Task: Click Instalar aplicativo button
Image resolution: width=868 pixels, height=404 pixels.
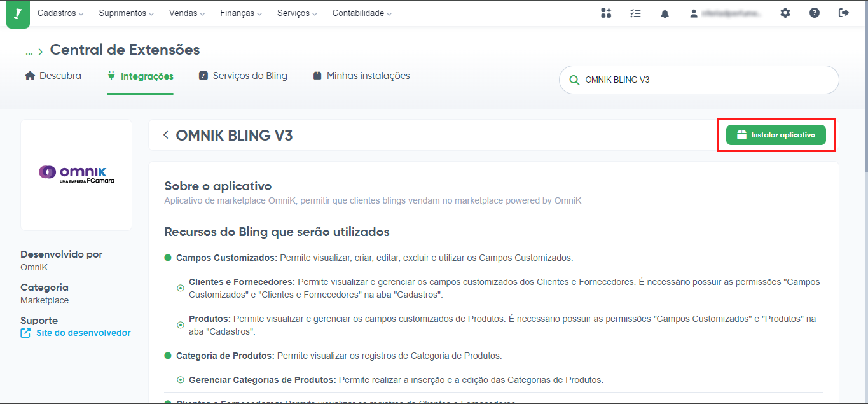Action: tap(776, 135)
